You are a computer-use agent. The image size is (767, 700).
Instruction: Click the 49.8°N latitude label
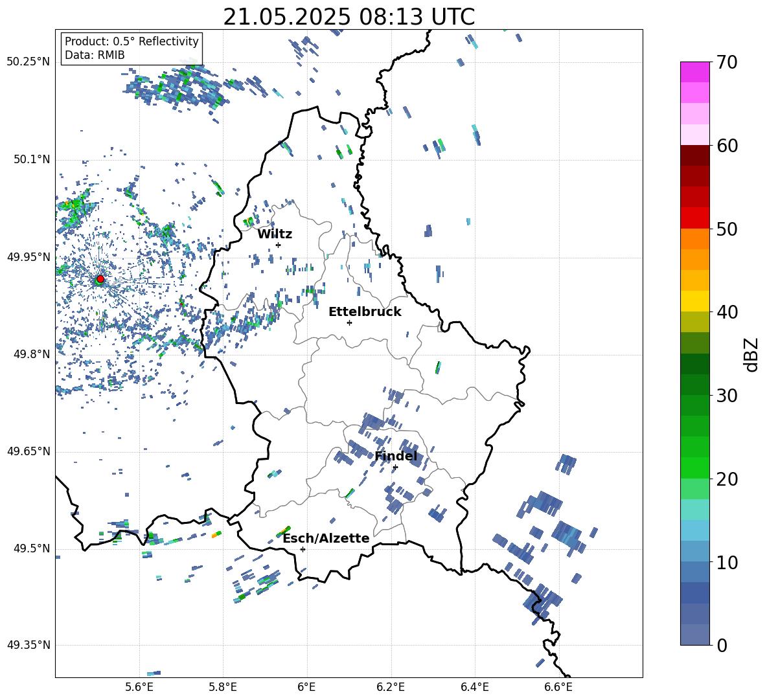point(32,354)
